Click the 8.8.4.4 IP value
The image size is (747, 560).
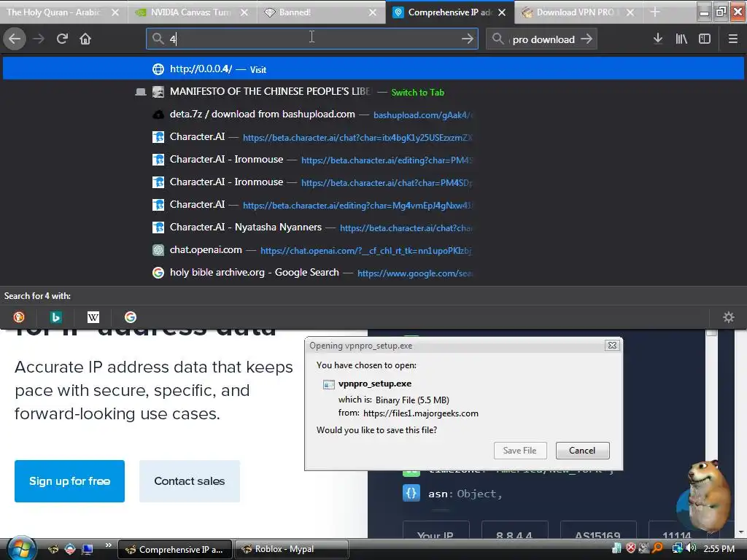click(x=514, y=535)
